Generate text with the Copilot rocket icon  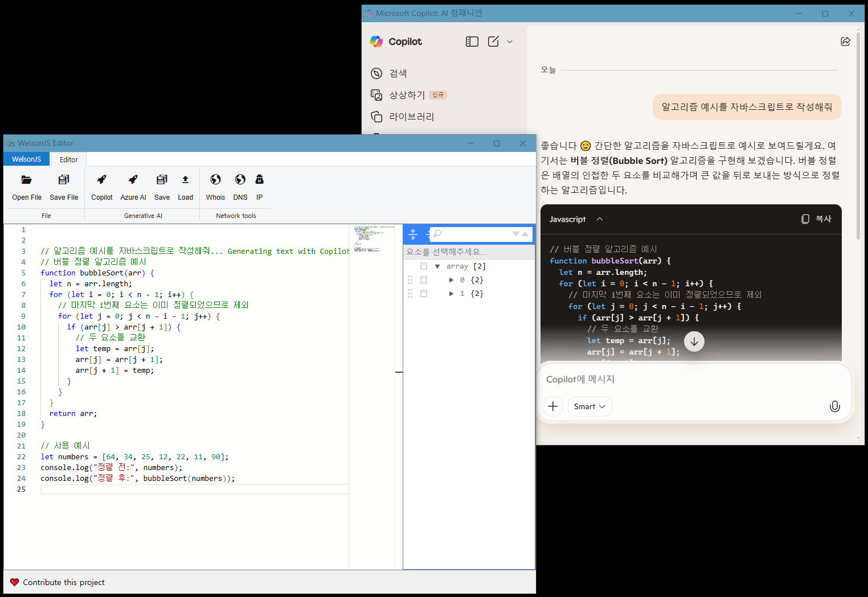pyautogui.click(x=102, y=180)
